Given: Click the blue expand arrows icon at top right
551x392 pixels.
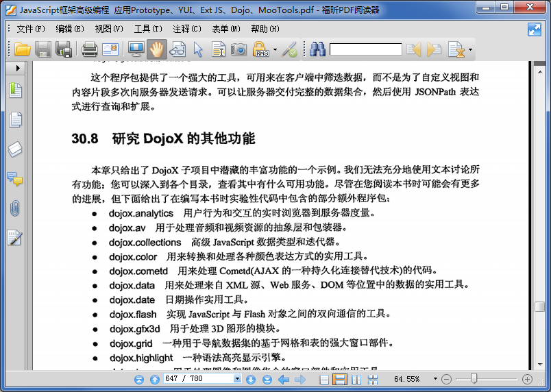Looking at the screenshot, I should click(x=535, y=29).
